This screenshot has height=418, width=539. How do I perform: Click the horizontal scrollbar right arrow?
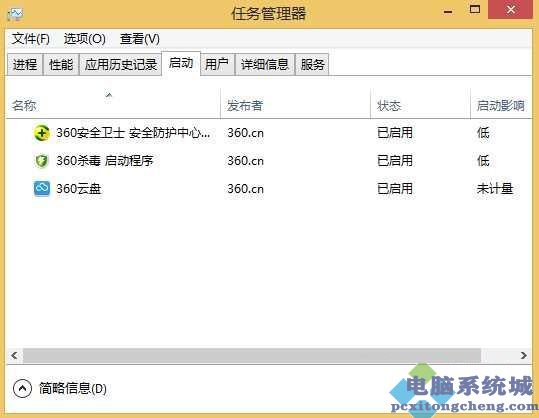524,355
